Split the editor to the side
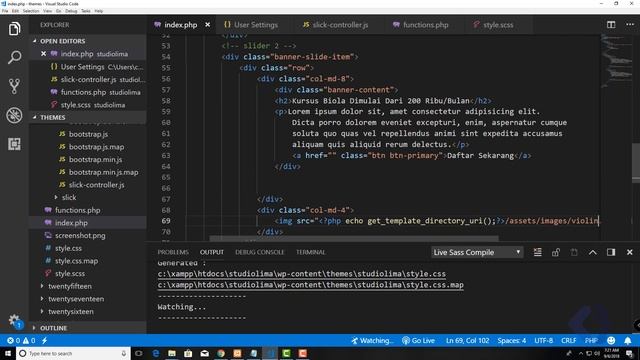The image size is (640, 360). pyautogui.click(x=611, y=24)
